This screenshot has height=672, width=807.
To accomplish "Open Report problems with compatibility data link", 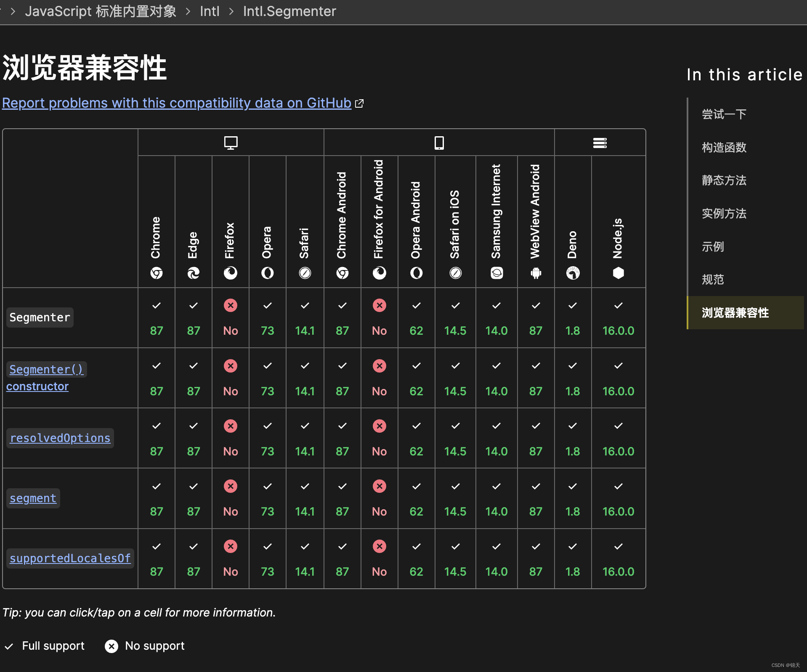I will [177, 103].
